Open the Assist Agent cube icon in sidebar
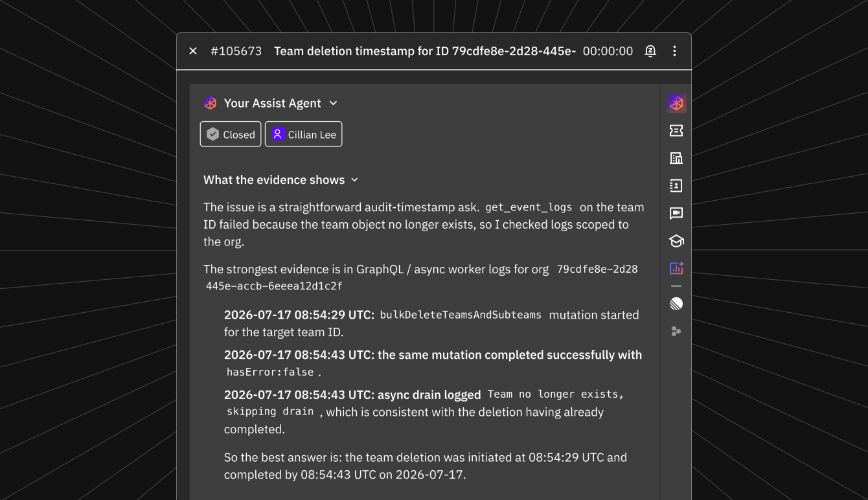 coord(676,103)
